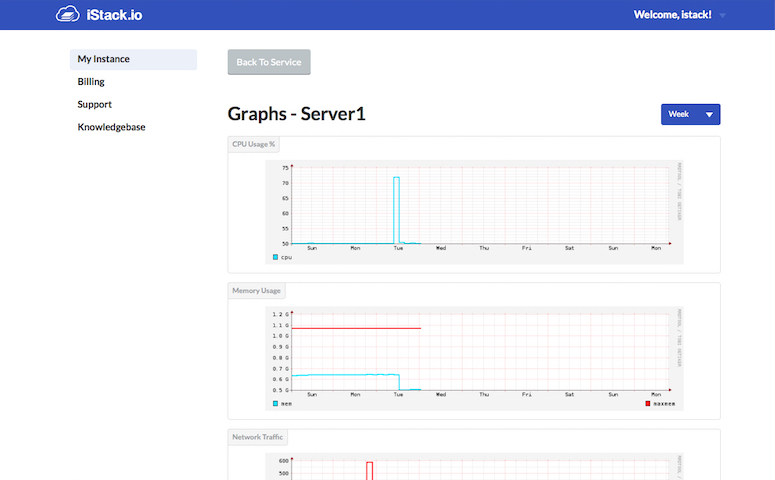Click the Graphs - Server1 heading

[297, 114]
